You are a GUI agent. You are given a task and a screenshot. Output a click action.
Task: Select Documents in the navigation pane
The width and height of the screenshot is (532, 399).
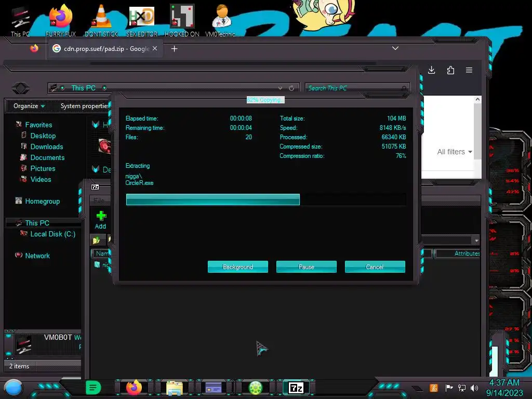pyautogui.click(x=47, y=157)
